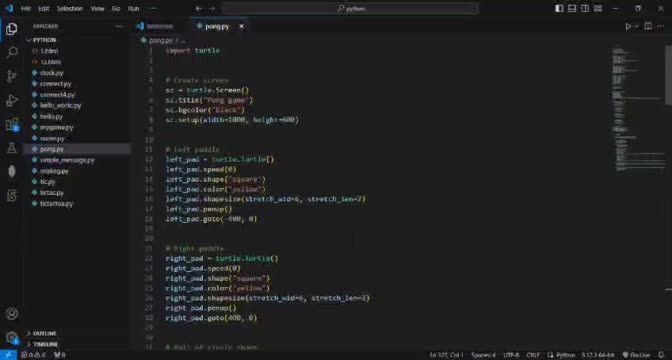Image resolution: width=672 pixels, height=360 pixels.
Task: Open Explorer Views and More Actions ellipsis
Action: [119, 27]
